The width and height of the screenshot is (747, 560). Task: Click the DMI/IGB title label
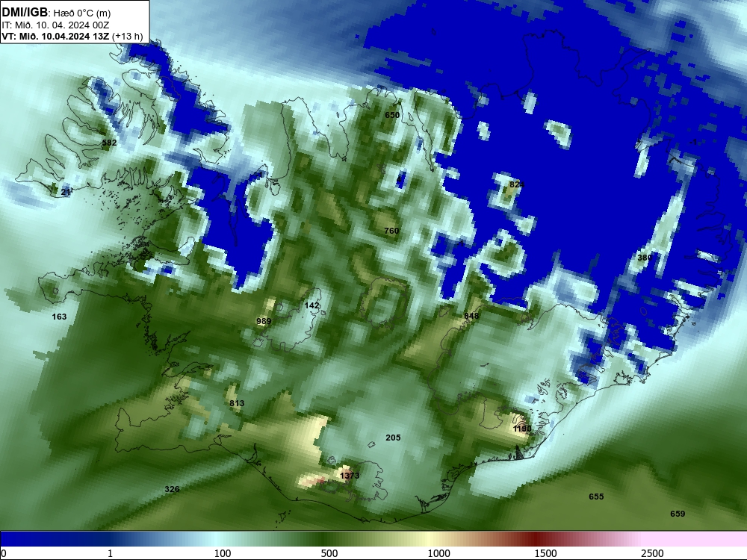[25, 11]
